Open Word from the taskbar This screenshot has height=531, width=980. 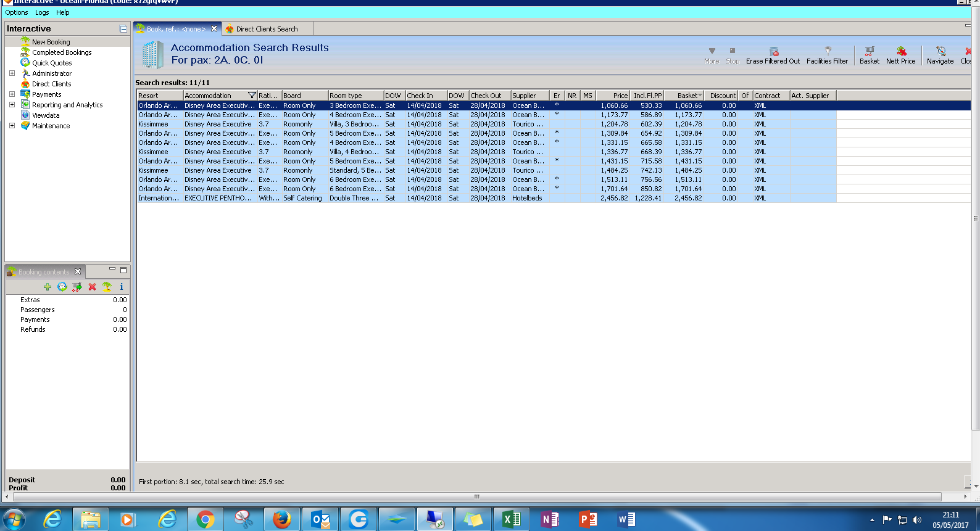tap(626, 519)
